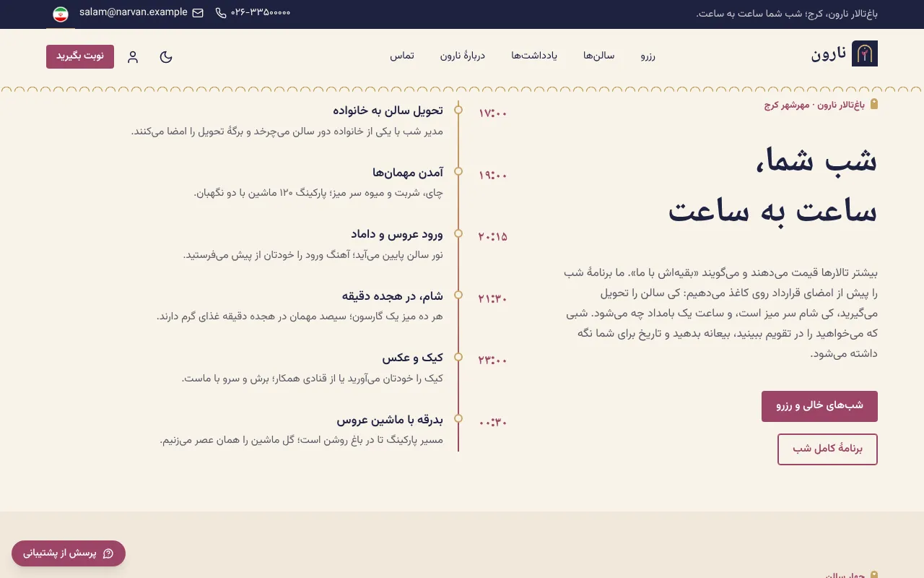The height and width of the screenshot is (578, 924).
Task: Click the phone handset icon
Action: tap(221, 13)
